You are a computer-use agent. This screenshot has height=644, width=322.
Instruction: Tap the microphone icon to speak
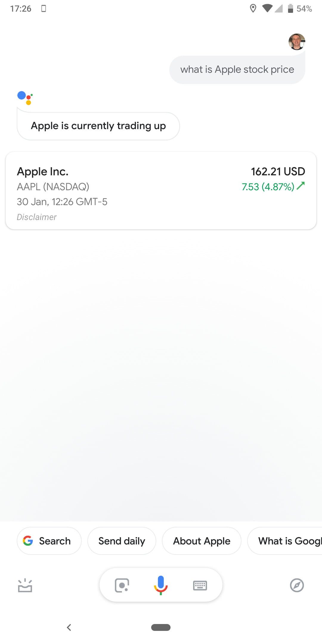pos(161,585)
